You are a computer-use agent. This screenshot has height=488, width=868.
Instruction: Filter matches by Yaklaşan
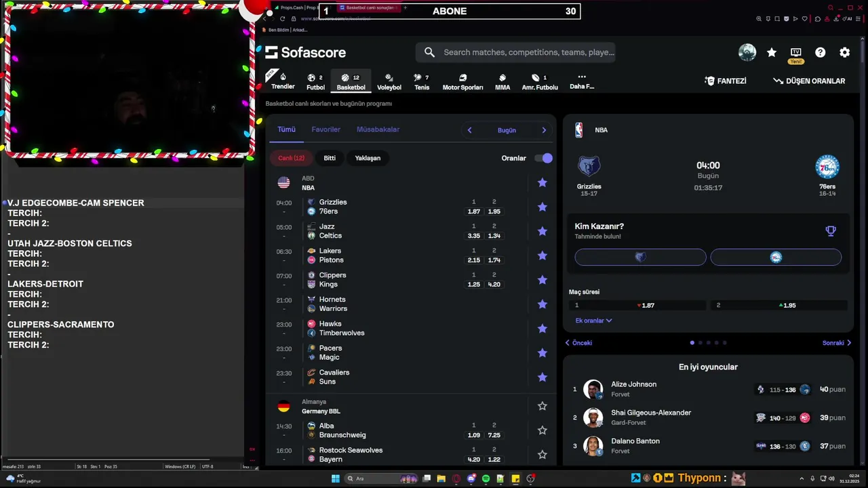tap(368, 158)
